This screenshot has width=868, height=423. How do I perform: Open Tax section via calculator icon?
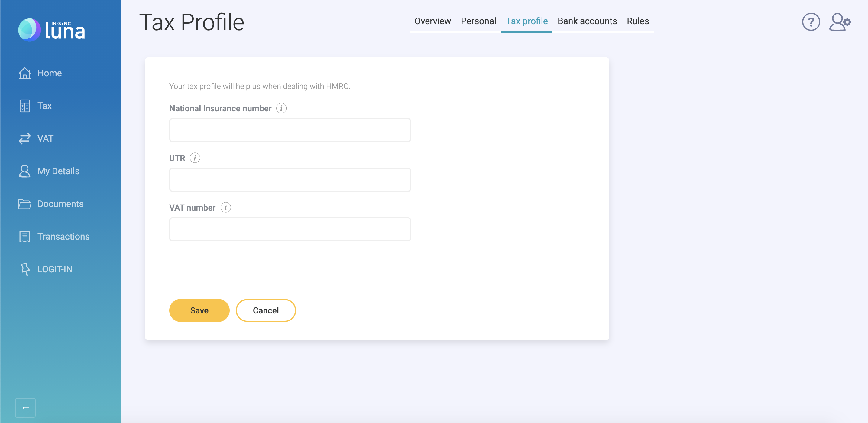click(x=24, y=106)
